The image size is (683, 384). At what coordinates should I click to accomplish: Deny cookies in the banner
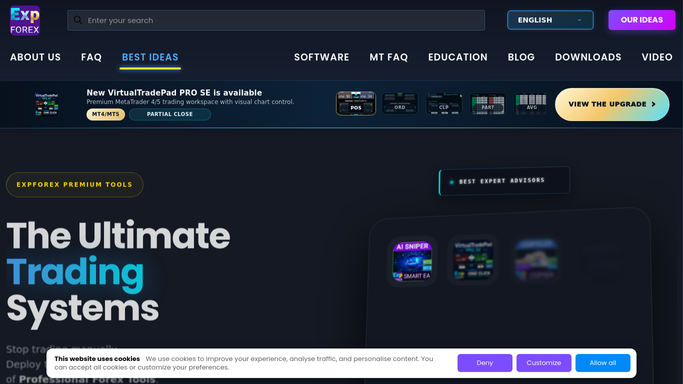[x=485, y=363]
